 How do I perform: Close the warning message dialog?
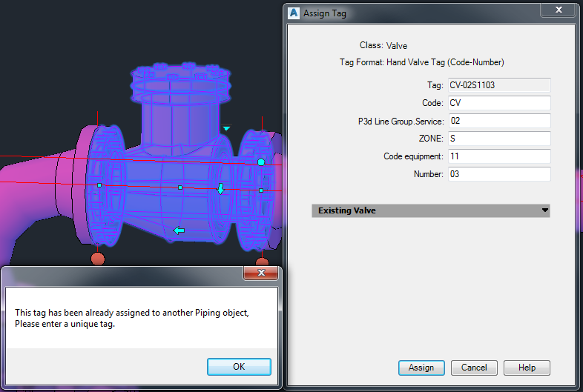click(x=261, y=273)
